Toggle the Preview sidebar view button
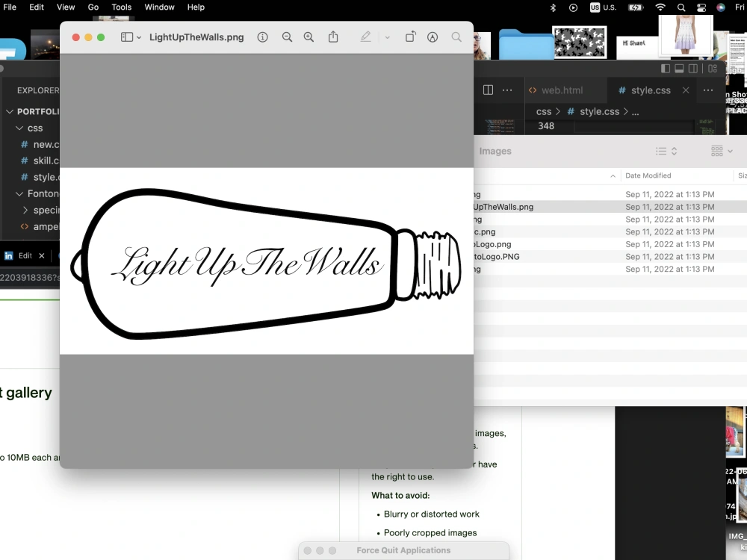The height and width of the screenshot is (560, 747). 127,37
